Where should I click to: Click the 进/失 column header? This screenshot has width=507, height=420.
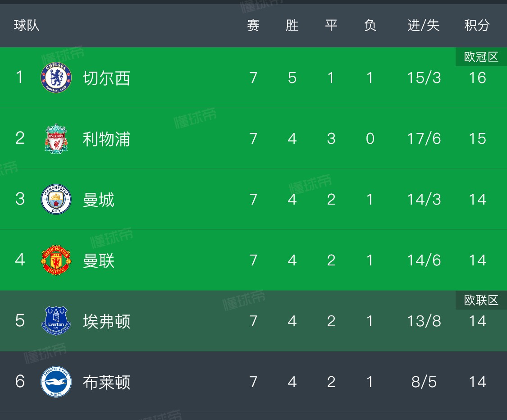point(424,25)
